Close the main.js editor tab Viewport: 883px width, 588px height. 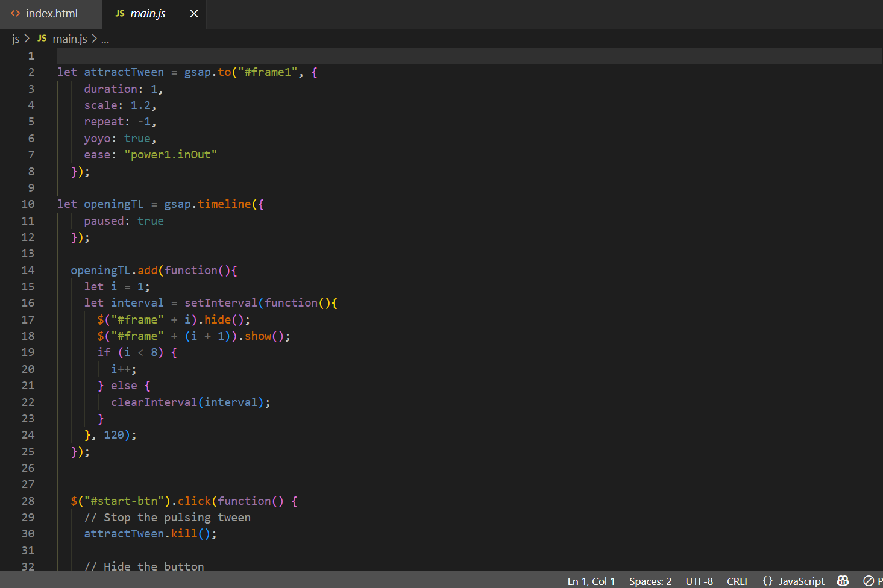pos(194,13)
